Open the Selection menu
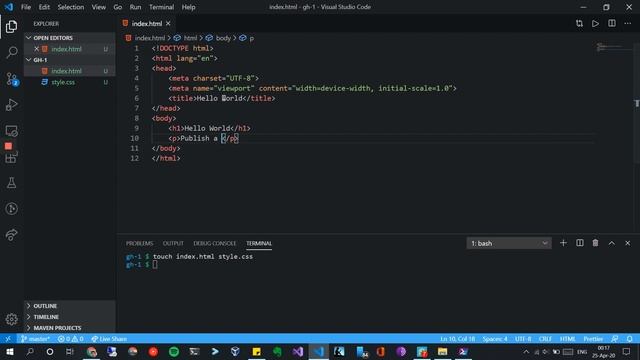The image size is (640, 360). 71,7
